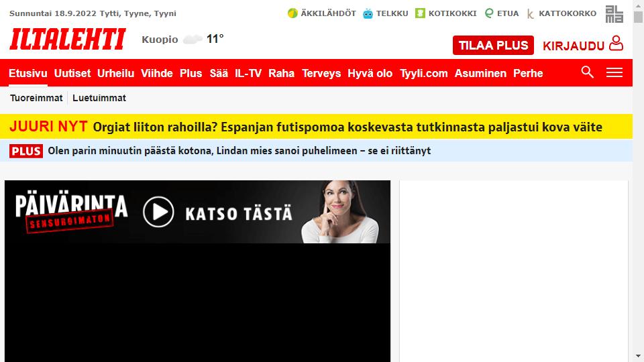Click the Kuopio weather location
644x362 pixels.
click(x=160, y=40)
